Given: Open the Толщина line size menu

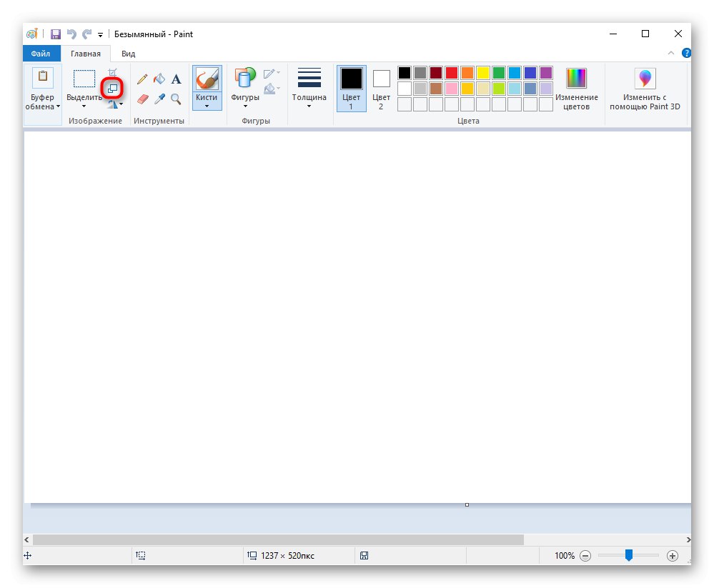Looking at the screenshot, I should (309, 89).
